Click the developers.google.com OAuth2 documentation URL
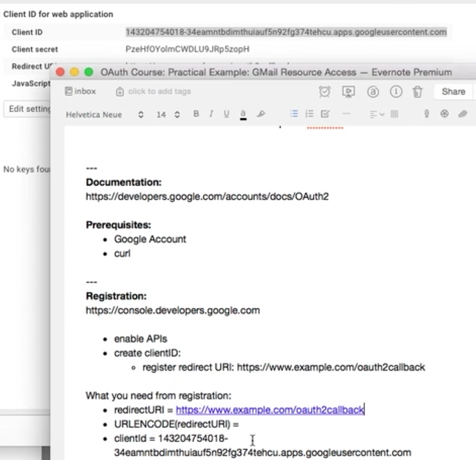This screenshot has width=476, height=460. [x=207, y=196]
